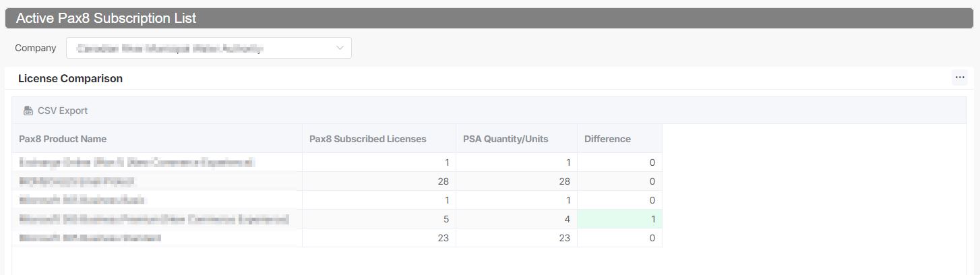The width and height of the screenshot is (980, 275).
Task: Select the Pax8 Subscribed Licenses cell showing 28
Action: [379, 181]
